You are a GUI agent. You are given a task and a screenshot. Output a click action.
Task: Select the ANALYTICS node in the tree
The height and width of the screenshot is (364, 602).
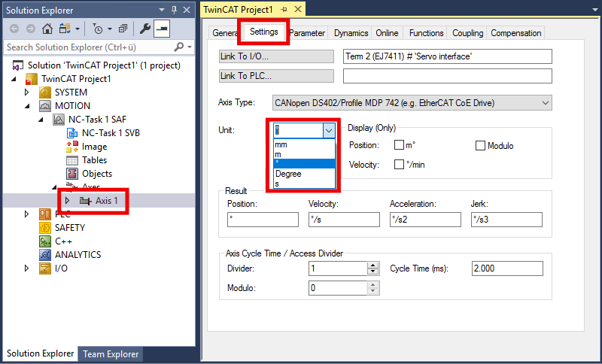coord(79,254)
